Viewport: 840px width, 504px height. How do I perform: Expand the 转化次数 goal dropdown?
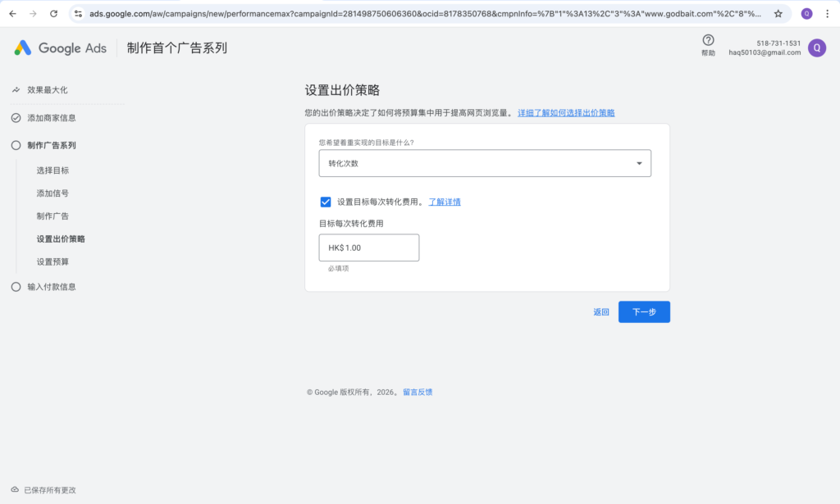tap(485, 163)
